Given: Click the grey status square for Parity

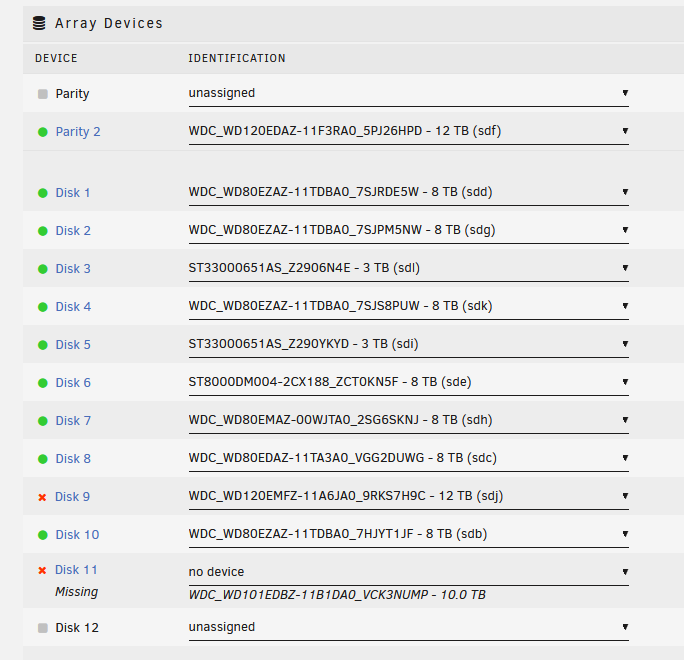Looking at the screenshot, I should click(43, 94).
